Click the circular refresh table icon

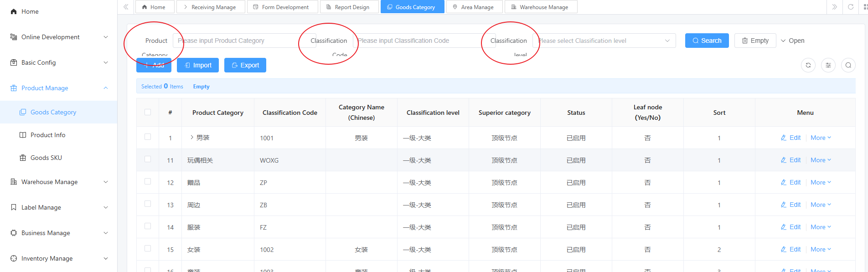pos(808,65)
